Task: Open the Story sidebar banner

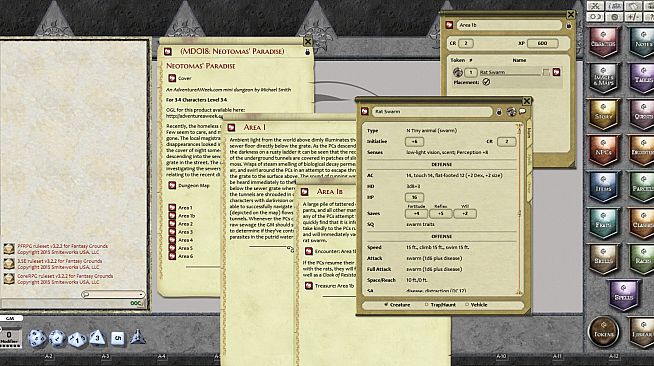Action: coord(603,114)
